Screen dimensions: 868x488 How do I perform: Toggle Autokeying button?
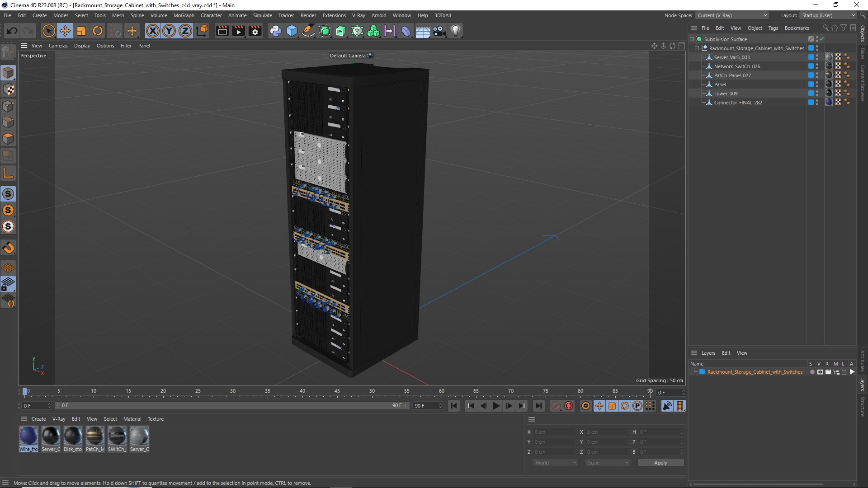click(x=569, y=406)
